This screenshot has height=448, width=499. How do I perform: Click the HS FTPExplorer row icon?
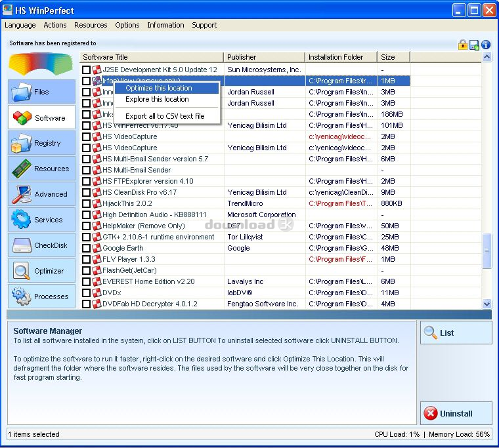point(97,181)
